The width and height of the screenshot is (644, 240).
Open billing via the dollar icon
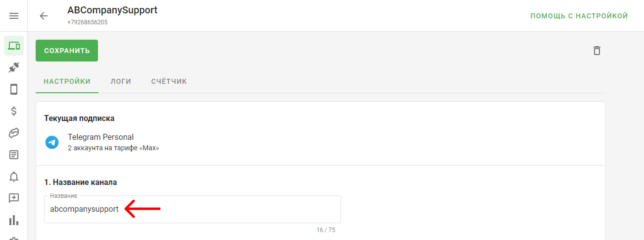pos(14,111)
